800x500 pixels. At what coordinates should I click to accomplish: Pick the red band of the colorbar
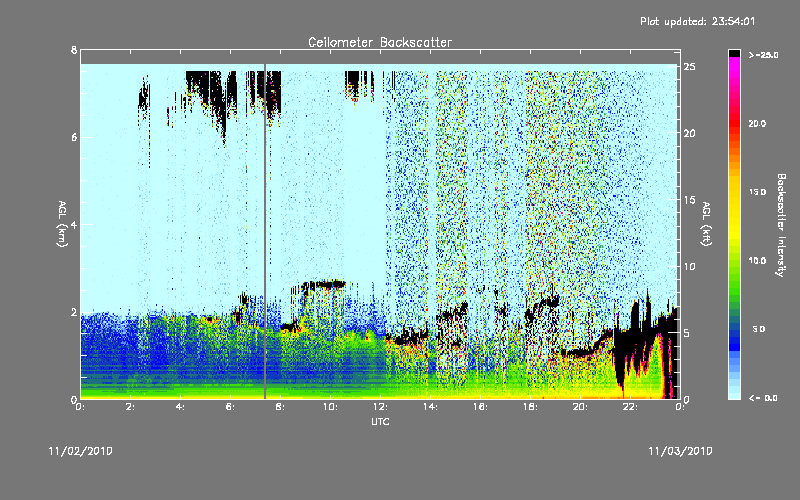pos(734,122)
